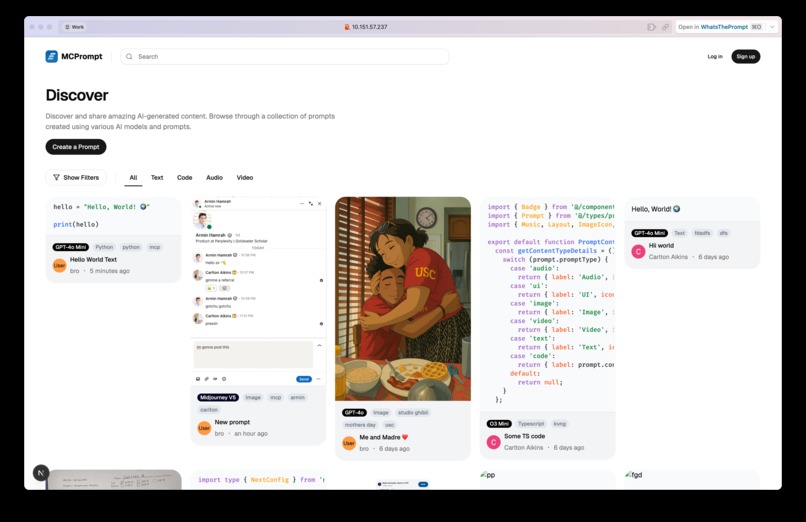The height and width of the screenshot is (522, 806).
Task: Click the GPT-4o badge on Me and Madre
Action: click(354, 413)
